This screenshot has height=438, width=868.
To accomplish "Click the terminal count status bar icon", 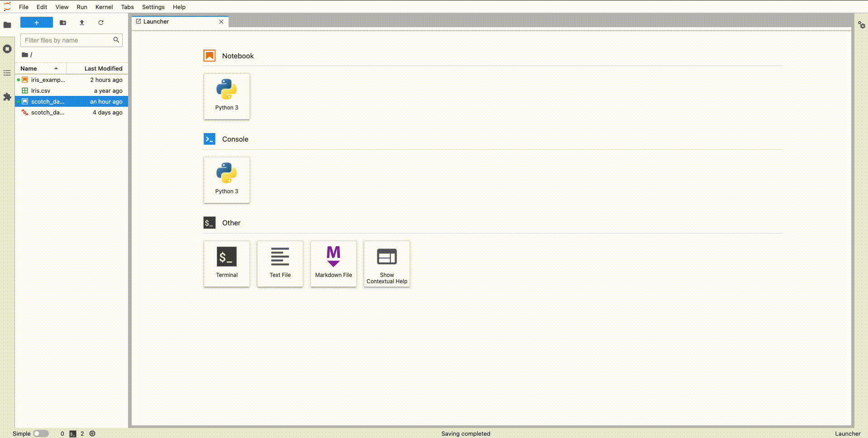I will tap(73, 433).
